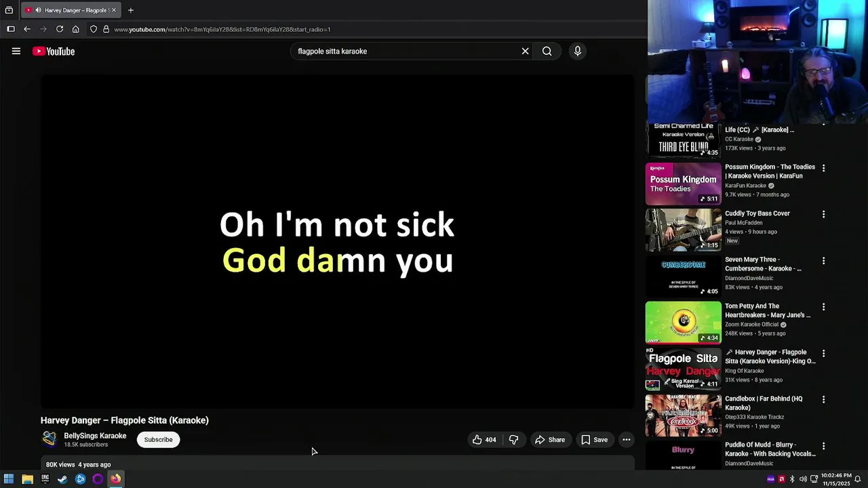This screenshot has width=868, height=488.
Task: Open BellySings Karaoke channel name
Action: coord(95,436)
